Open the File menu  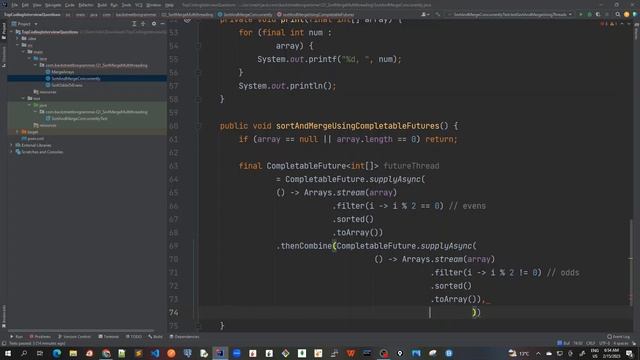click(x=15, y=5)
